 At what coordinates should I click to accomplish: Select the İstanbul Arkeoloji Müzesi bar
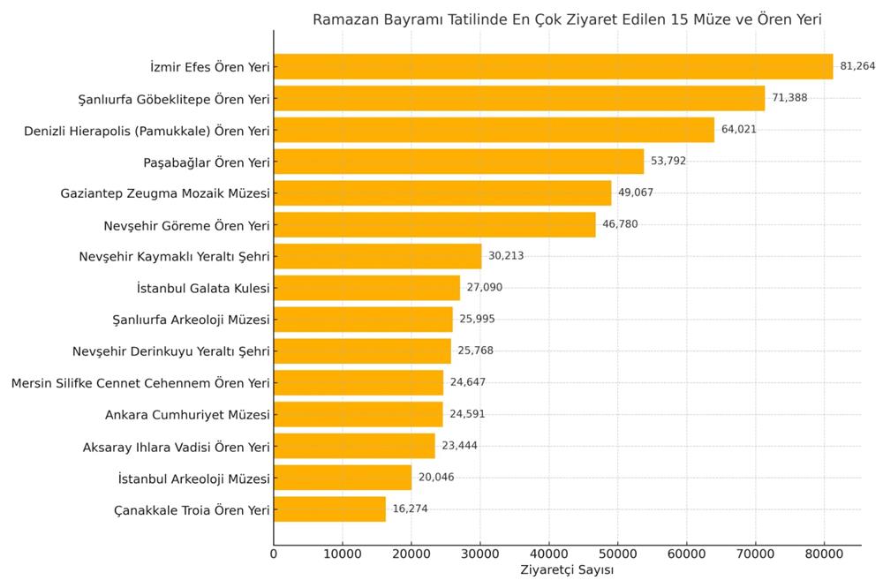click(x=343, y=478)
